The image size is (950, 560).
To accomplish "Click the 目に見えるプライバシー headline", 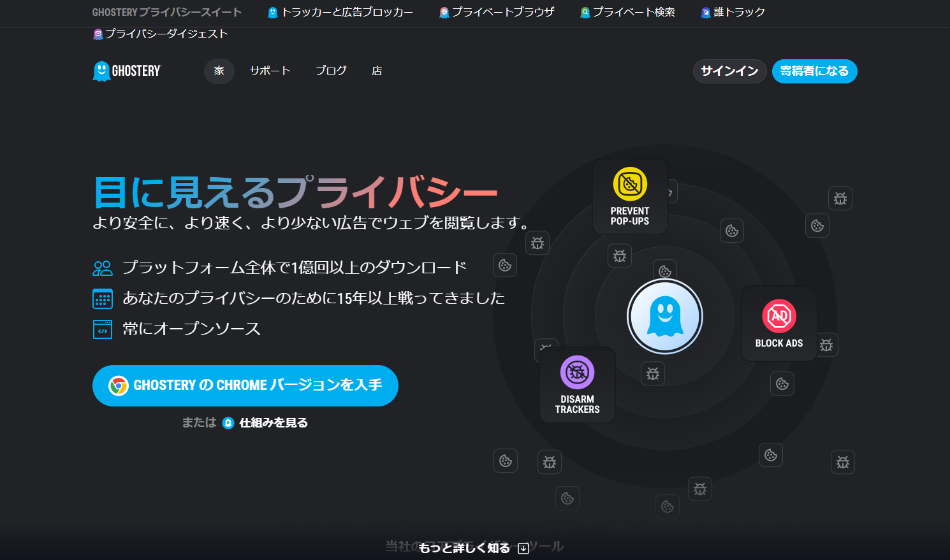I will [295, 192].
